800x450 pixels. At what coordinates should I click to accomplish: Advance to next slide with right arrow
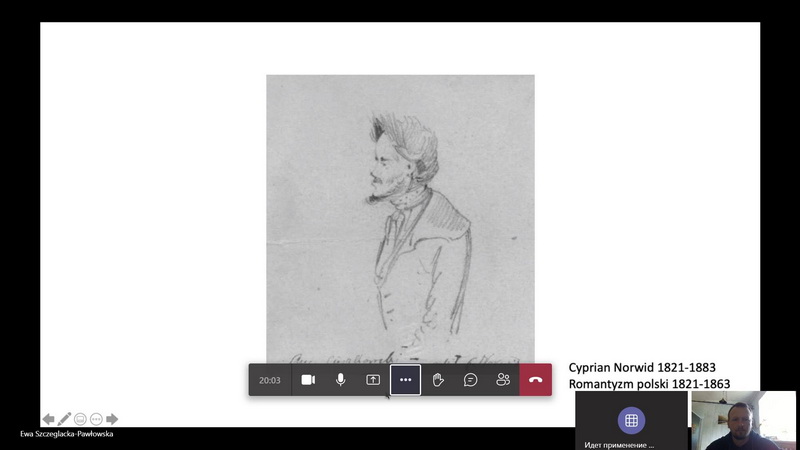(112, 419)
